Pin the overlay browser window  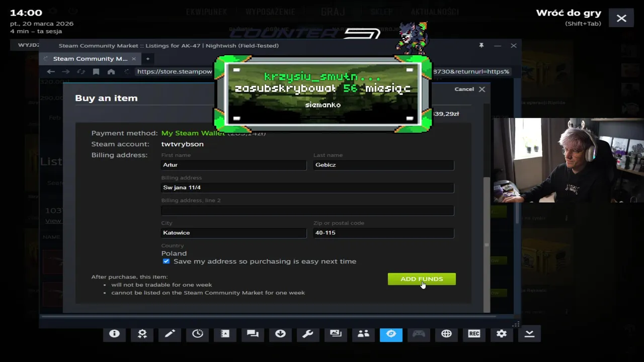(x=481, y=45)
